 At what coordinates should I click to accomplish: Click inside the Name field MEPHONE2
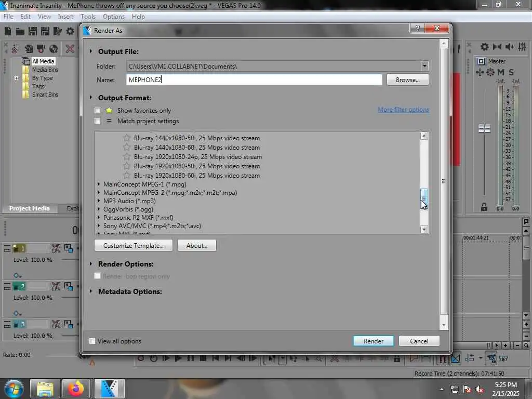coord(254,79)
